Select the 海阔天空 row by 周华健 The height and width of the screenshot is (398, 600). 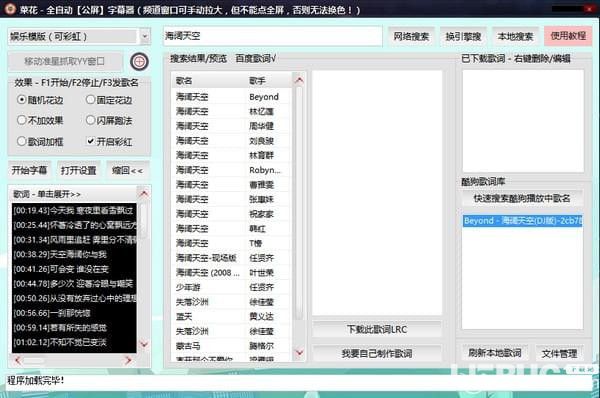(x=232, y=126)
